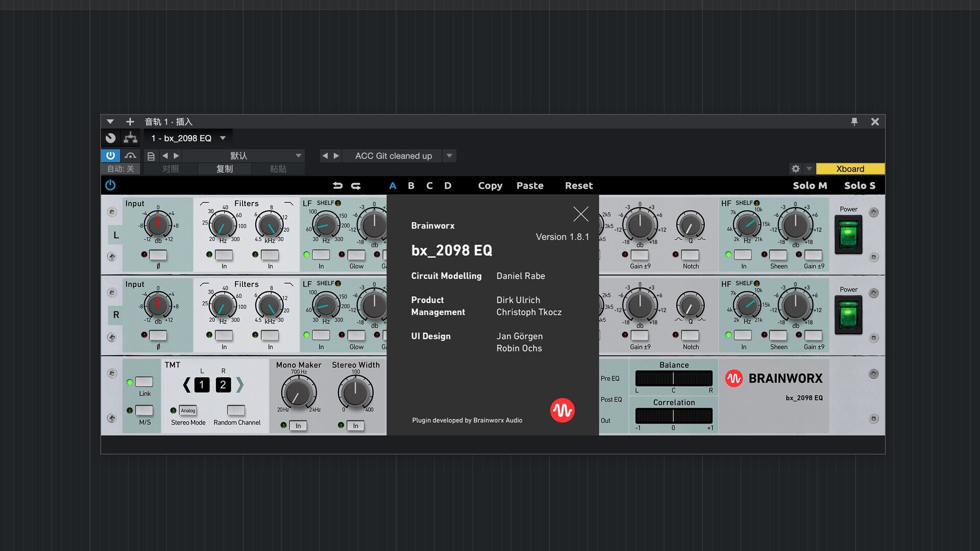Click the L channel LF SHELF indicator
This screenshot has height=551, width=980.
pos(338,203)
